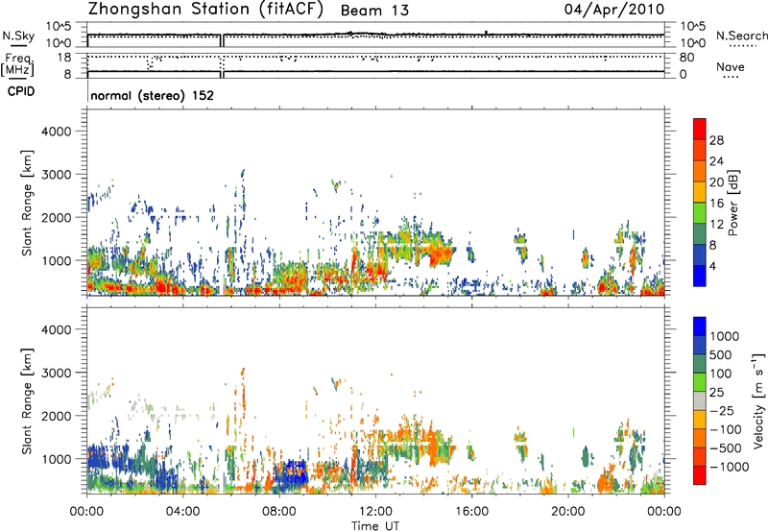
Task: Click the dotted line sample under N.Search
Action: (742, 46)
